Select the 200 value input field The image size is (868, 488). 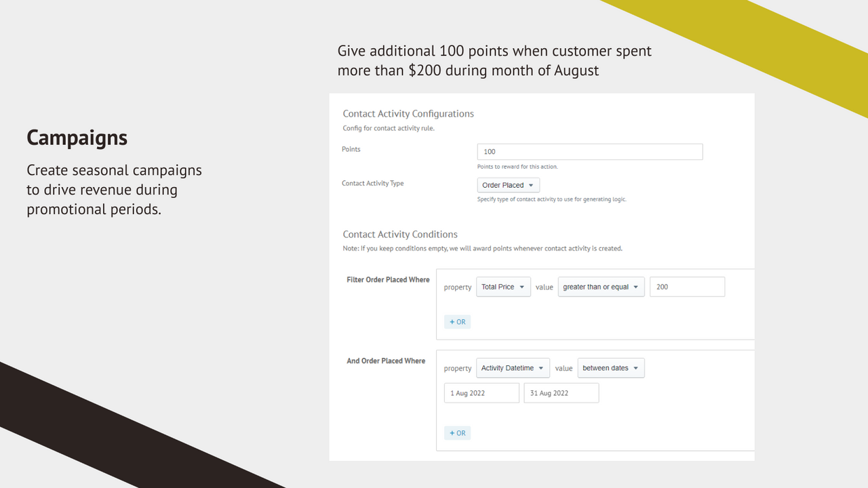687,287
